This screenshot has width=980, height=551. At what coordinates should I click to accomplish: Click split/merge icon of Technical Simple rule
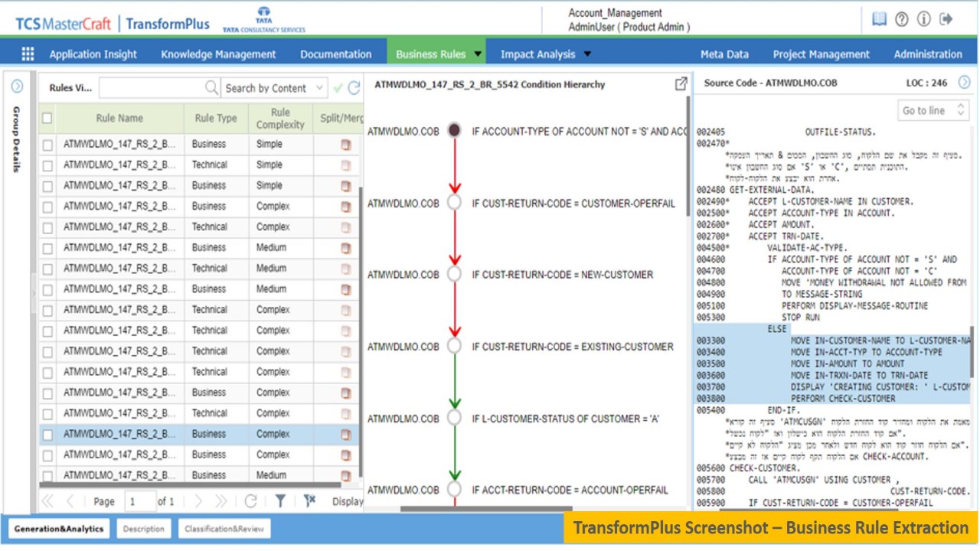(x=345, y=165)
